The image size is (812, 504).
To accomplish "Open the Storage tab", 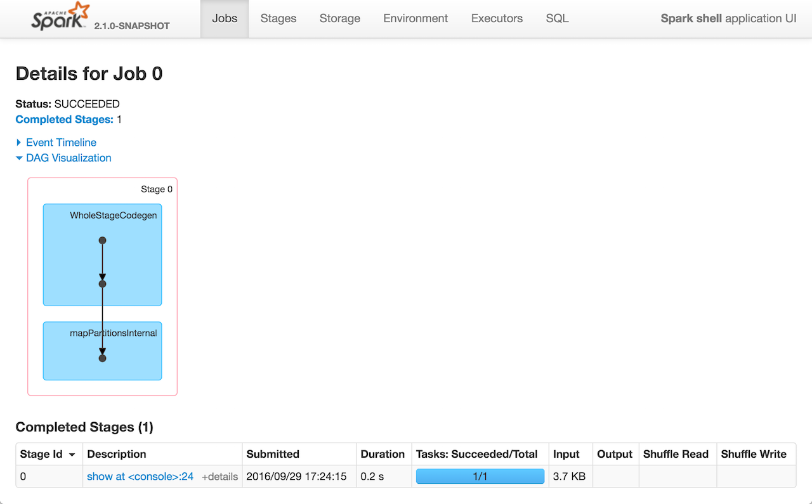I will (x=339, y=18).
